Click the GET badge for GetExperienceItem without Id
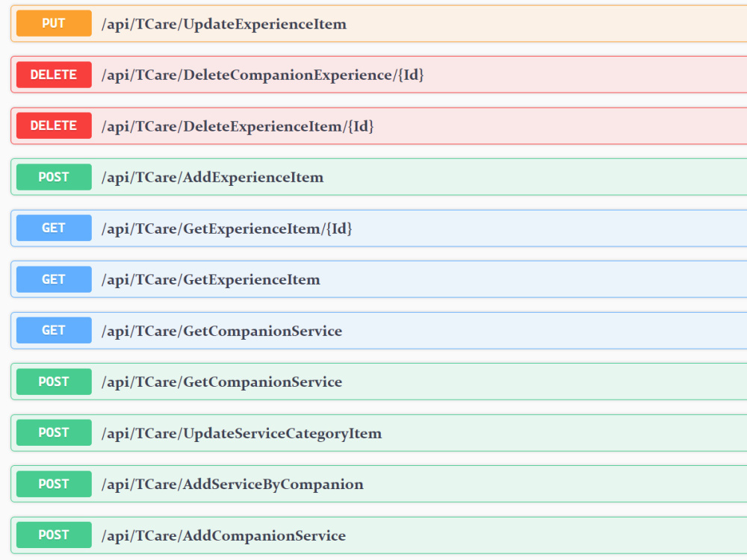 coord(54,279)
